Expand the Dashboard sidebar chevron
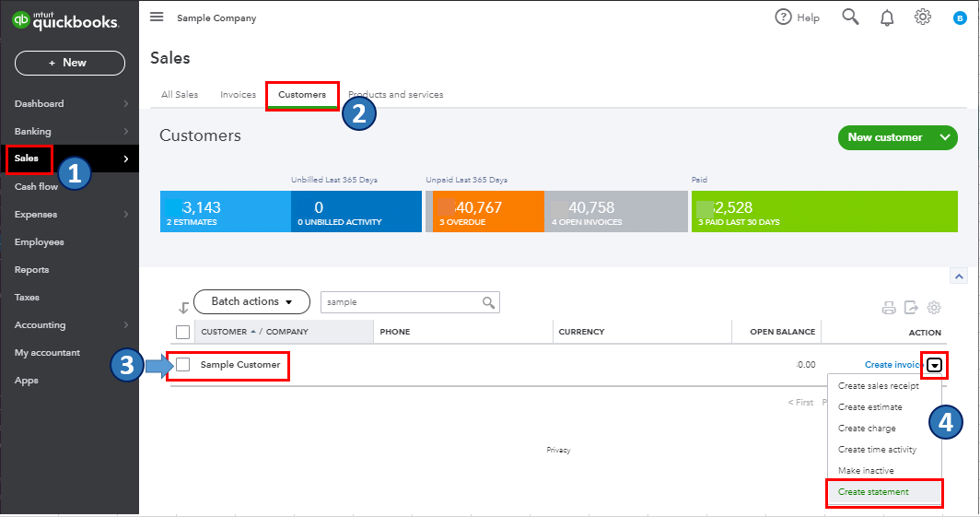The width and height of the screenshot is (980, 517). click(x=125, y=104)
